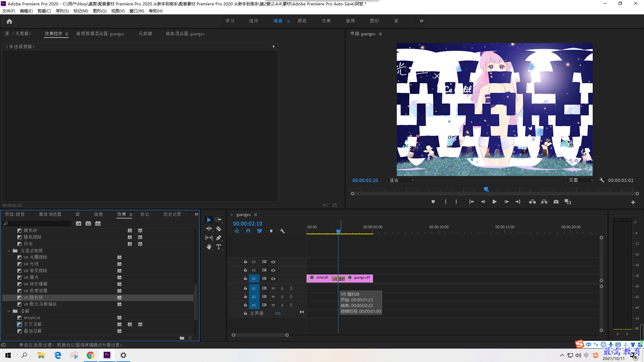Open 序列(S) menu
This screenshot has height=362, width=644.
(x=62, y=11)
